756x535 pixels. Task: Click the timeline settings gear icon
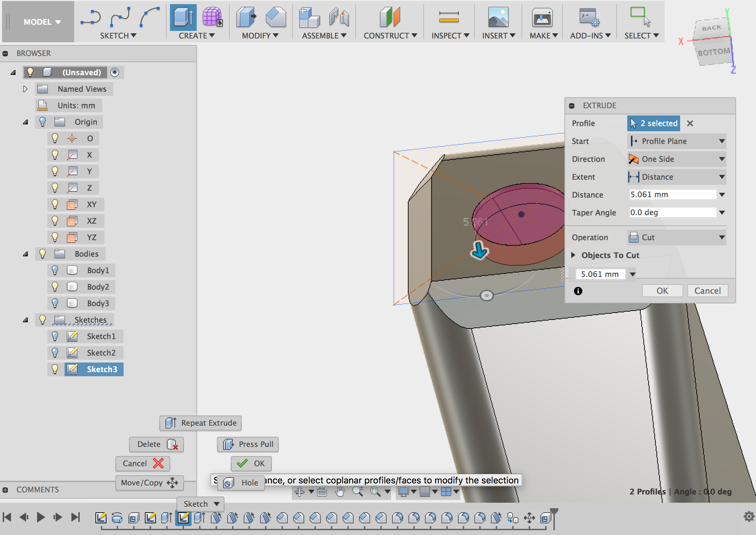748,516
